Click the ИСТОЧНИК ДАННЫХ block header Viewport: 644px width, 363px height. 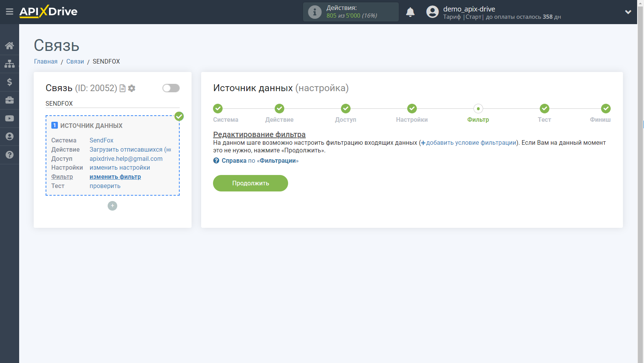click(x=91, y=126)
